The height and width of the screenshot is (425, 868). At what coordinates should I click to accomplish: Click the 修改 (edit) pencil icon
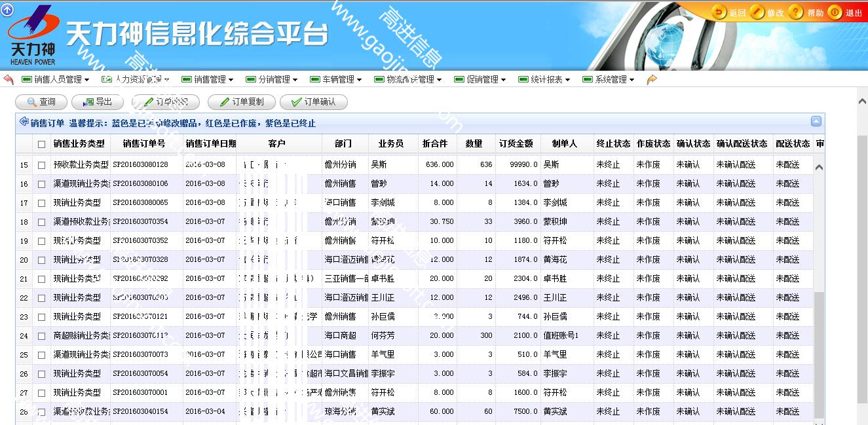coord(758,12)
